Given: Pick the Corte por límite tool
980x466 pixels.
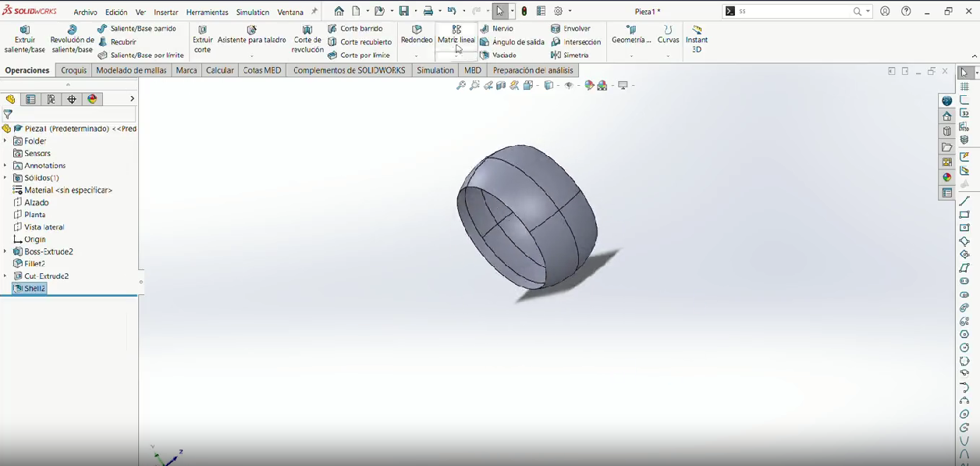Looking at the screenshot, I should pos(359,55).
